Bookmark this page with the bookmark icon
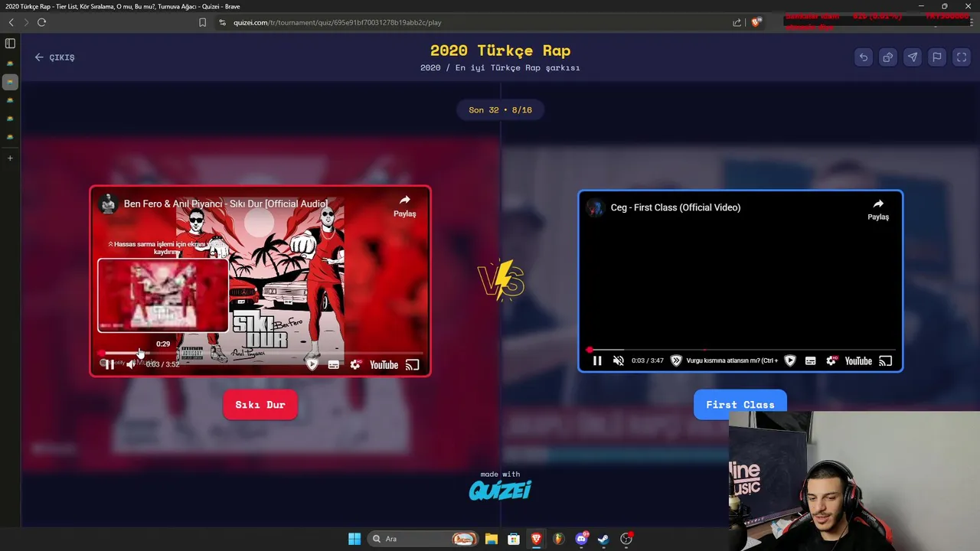 point(202,22)
